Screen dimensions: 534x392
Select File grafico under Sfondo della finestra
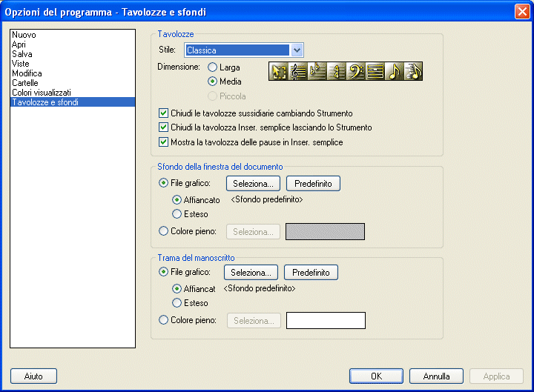(x=163, y=183)
